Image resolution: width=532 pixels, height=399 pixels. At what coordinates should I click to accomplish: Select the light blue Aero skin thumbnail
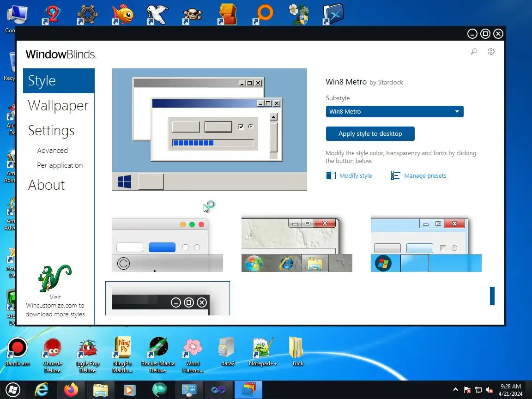point(426,244)
